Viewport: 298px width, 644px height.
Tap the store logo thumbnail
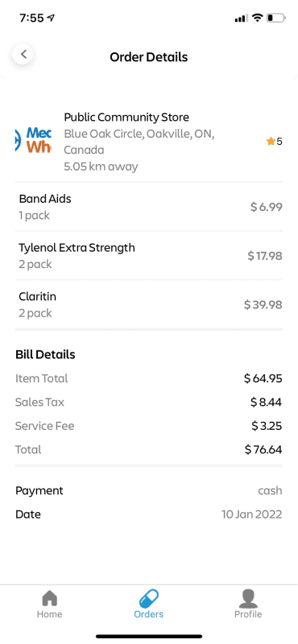coord(33,140)
